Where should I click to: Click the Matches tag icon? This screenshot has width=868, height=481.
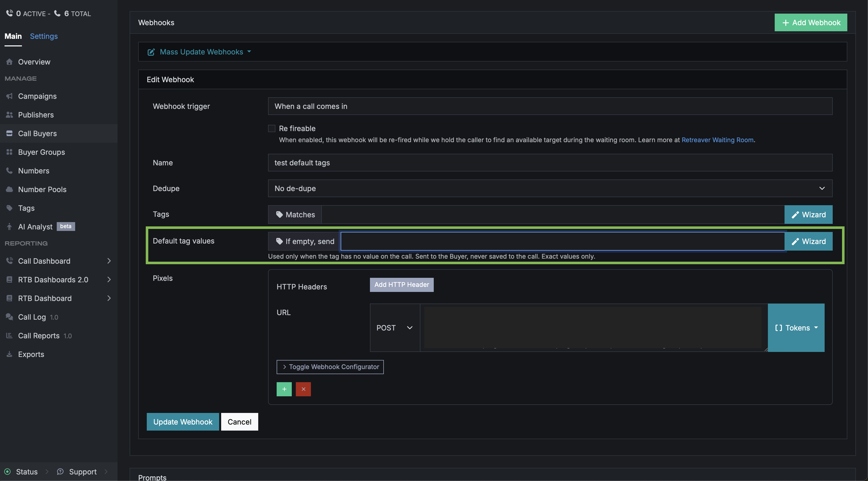279,214
